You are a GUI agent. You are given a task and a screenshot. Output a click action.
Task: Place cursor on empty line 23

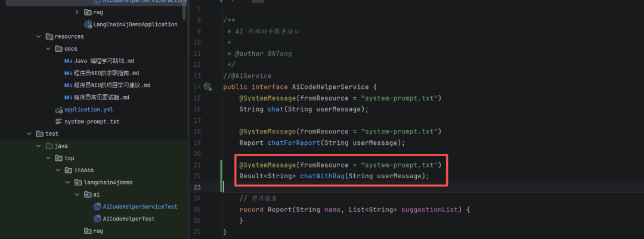pyautogui.click(x=358, y=187)
